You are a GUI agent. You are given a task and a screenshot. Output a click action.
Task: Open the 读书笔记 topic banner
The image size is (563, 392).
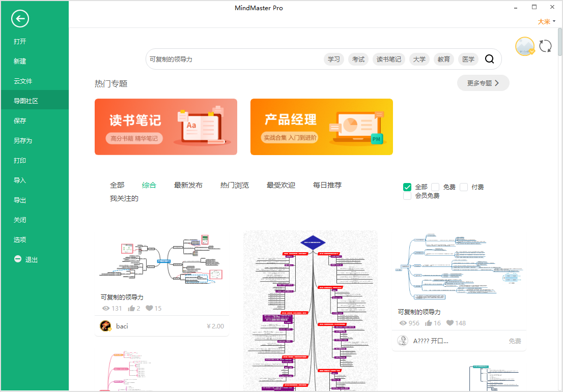point(166,127)
